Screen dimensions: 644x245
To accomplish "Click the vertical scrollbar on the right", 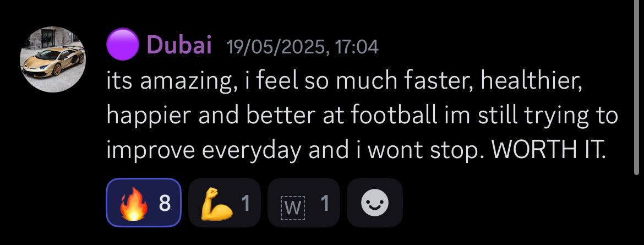I will pyautogui.click(x=637, y=83).
